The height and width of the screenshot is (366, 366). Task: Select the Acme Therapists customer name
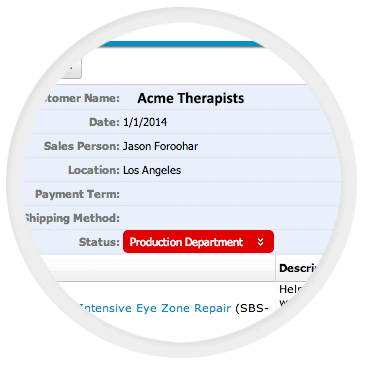tap(190, 98)
